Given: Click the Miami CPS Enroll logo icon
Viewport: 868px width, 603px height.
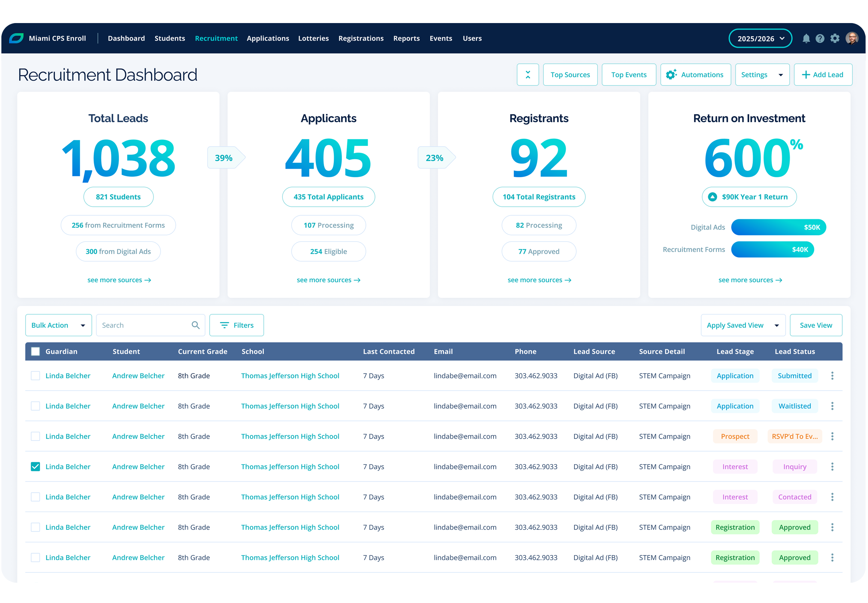Looking at the screenshot, I should coord(16,39).
